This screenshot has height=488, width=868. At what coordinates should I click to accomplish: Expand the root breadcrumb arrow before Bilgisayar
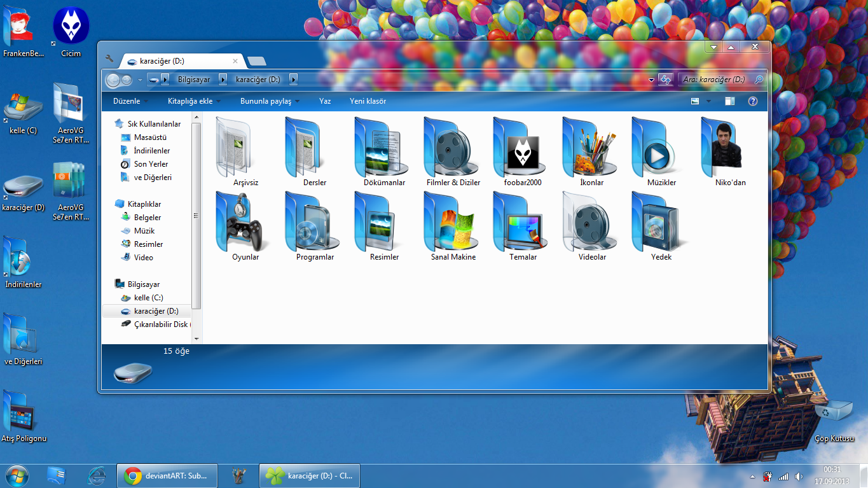click(165, 80)
